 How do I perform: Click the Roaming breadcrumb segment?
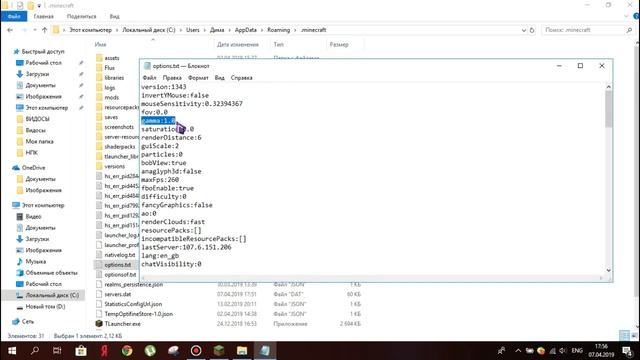coord(278,30)
